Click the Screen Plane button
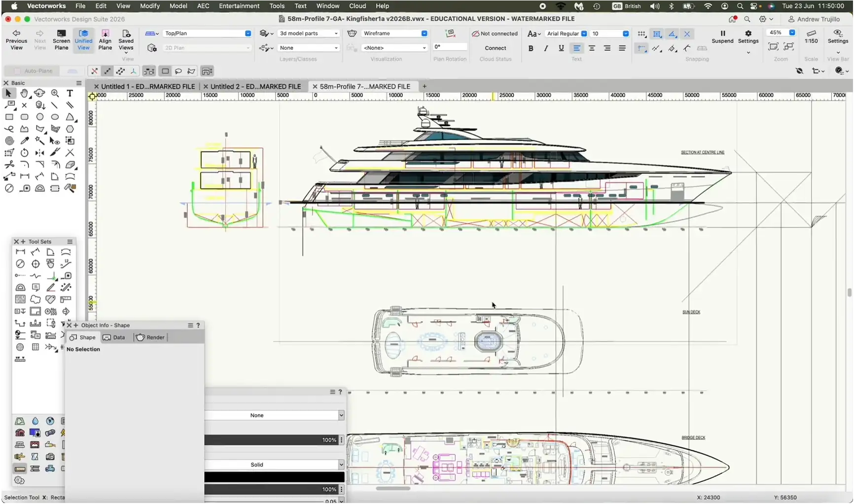The image size is (854, 504). pyautogui.click(x=61, y=39)
